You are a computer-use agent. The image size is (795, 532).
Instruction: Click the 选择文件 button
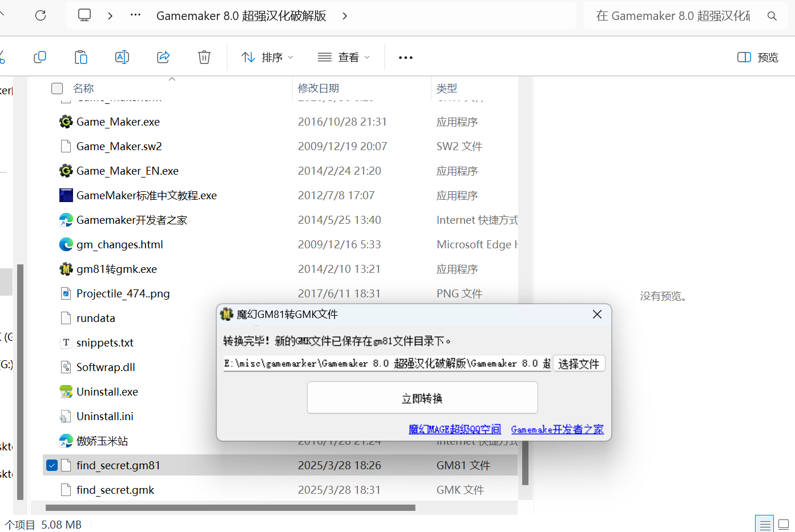tap(579, 364)
